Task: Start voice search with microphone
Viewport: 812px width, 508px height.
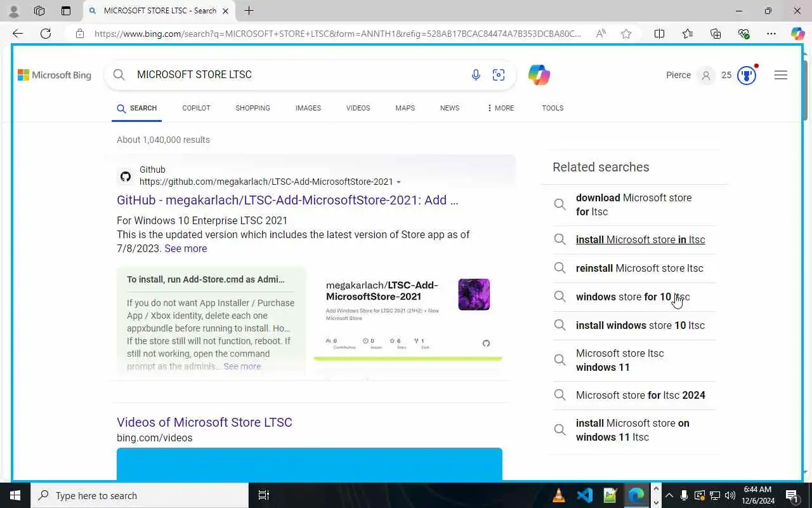Action: pyautogui.click(x=476, y=75)
